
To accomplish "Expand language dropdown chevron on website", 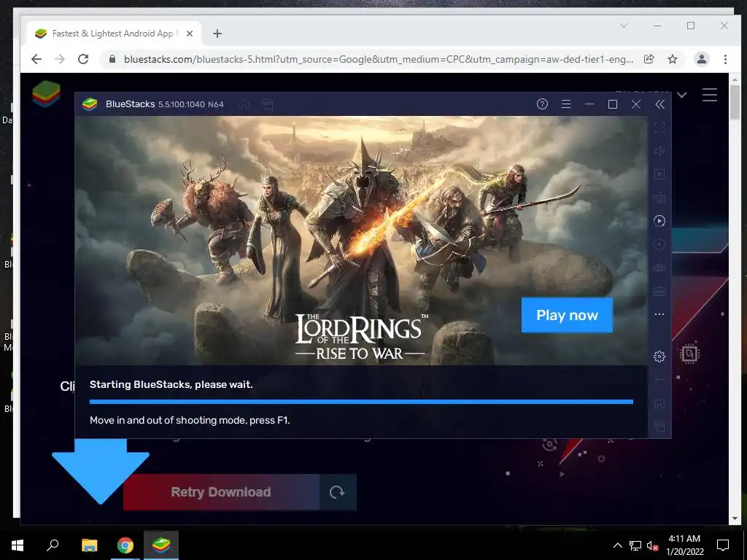I will click(682, 95).
